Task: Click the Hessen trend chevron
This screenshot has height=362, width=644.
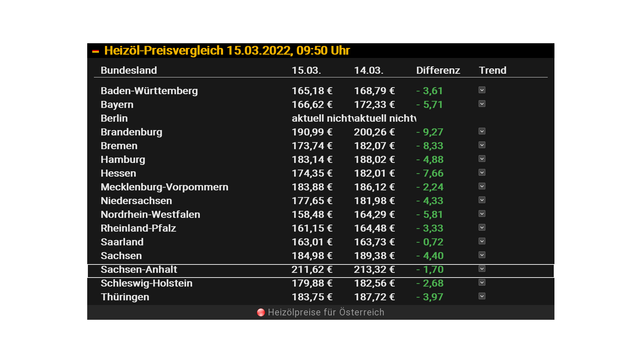Action: coord(482,172)
